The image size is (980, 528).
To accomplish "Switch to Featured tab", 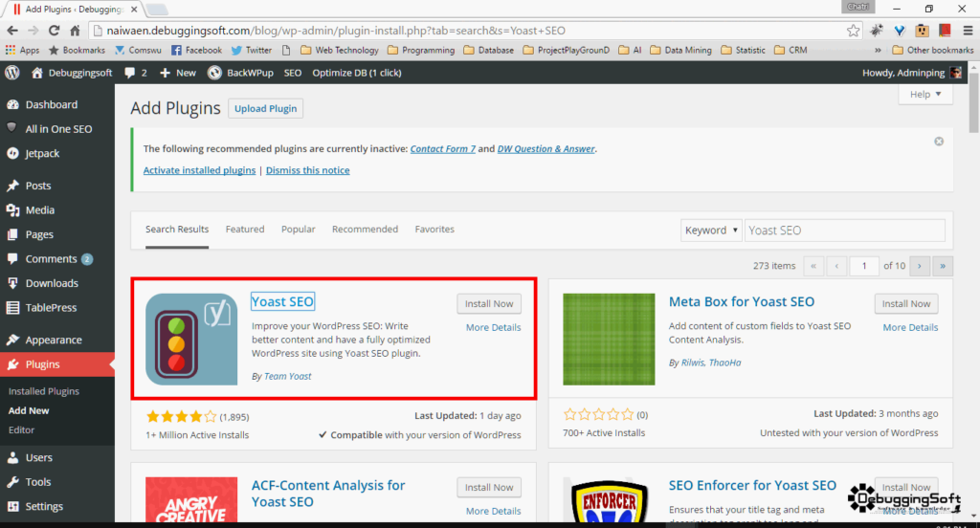I will [245, 230].
